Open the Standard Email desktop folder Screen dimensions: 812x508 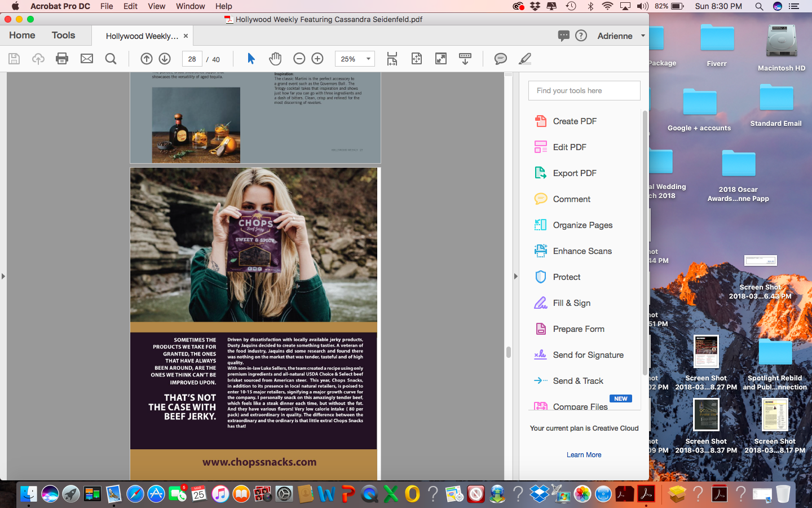click(776, 105)
